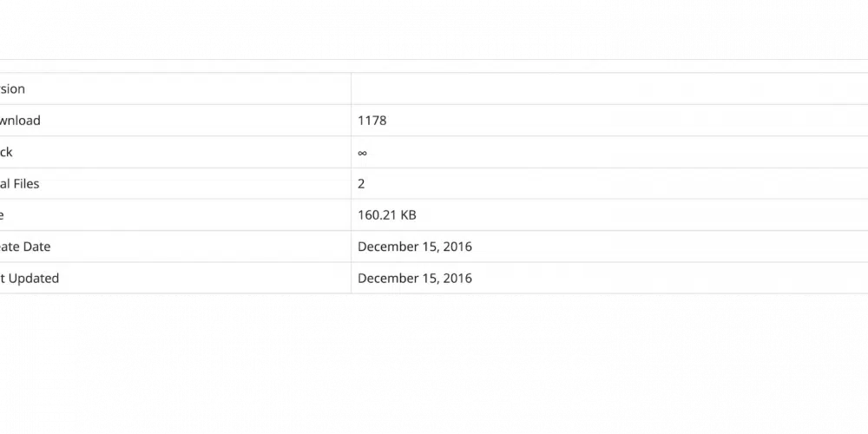
Task: Click the Last Updated label cell
Action: 30,278
